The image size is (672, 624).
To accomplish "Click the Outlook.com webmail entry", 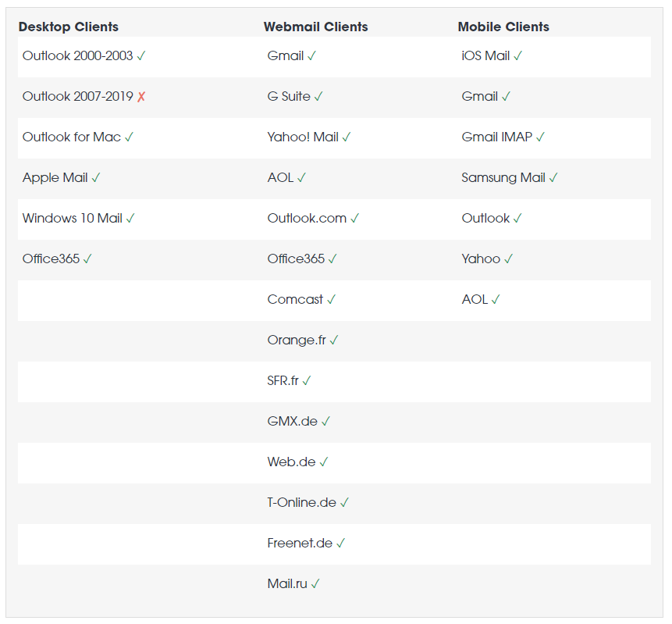I will pos(307,219).
